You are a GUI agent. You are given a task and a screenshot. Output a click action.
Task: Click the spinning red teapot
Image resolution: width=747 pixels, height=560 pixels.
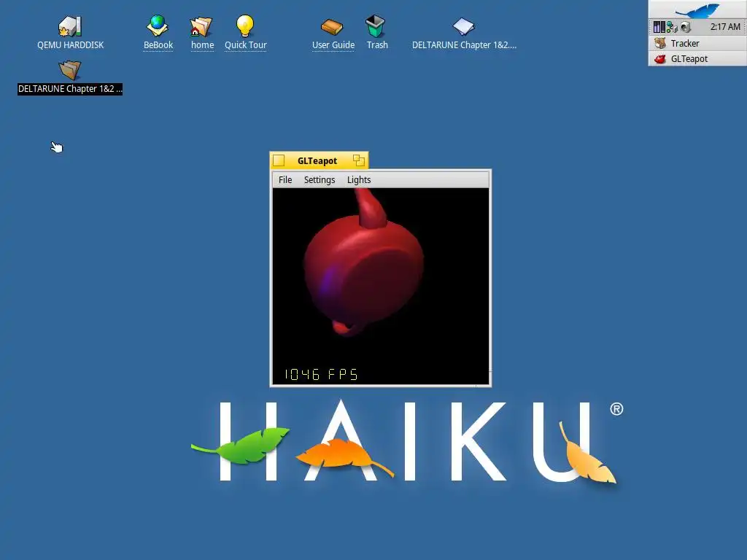pos(363,267)
